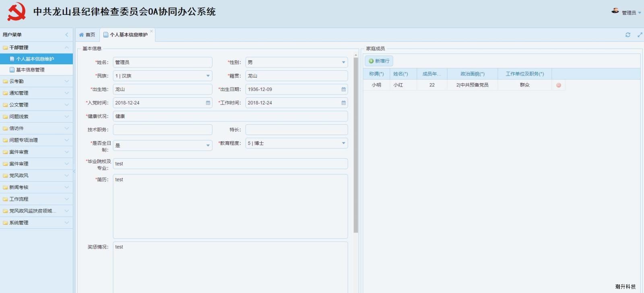Viewport: 644px width, 293px height.
Task: Click the 干部管理 folder icon
Action: pyautogui.click(x=5, y=47)
